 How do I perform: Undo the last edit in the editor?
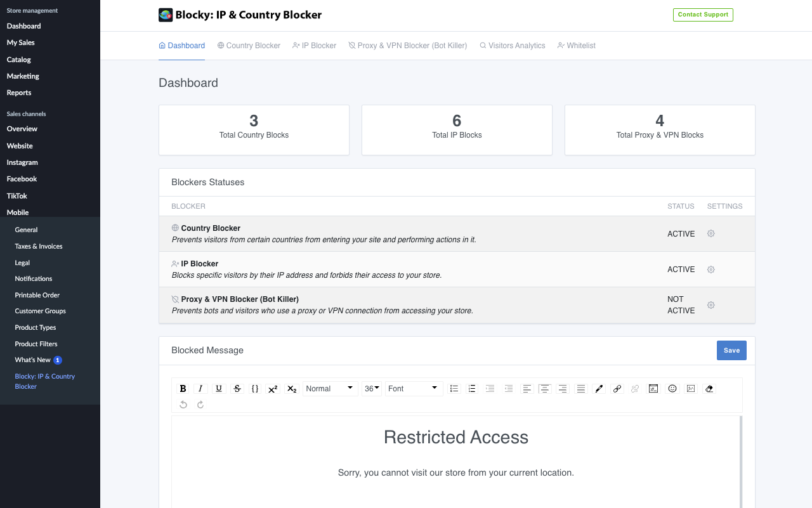pos(183,405)
